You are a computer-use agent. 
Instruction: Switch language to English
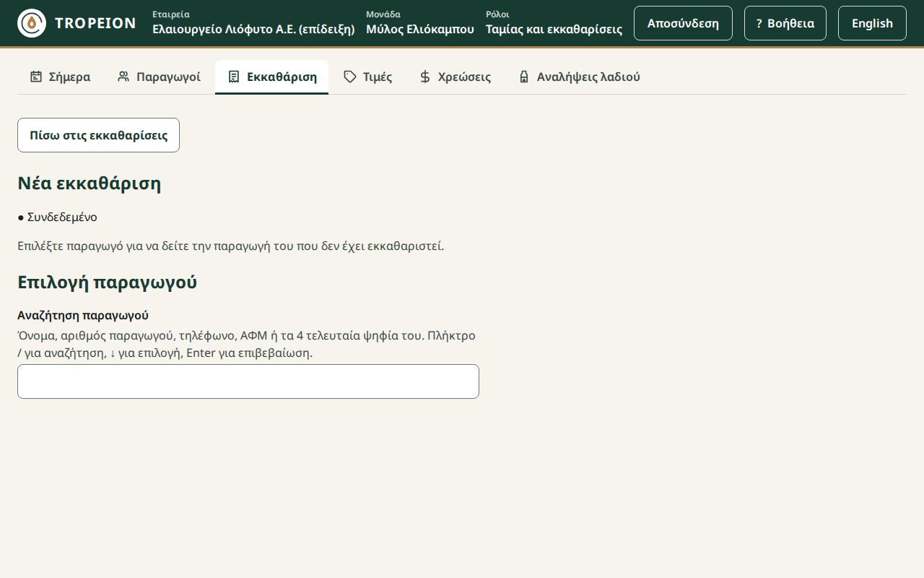pyautogui.click(x=872, y=23)
